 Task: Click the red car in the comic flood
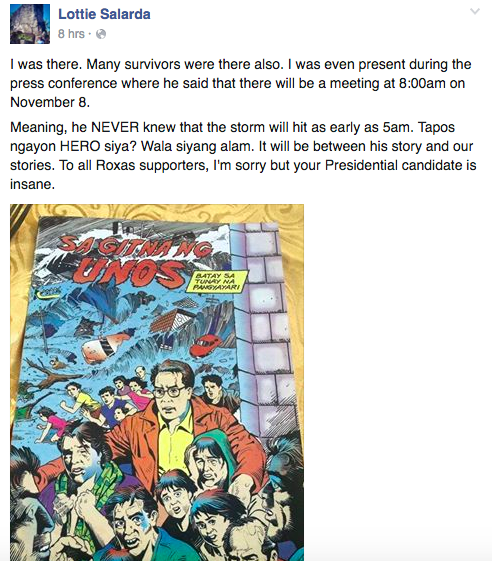pos(205,345)
